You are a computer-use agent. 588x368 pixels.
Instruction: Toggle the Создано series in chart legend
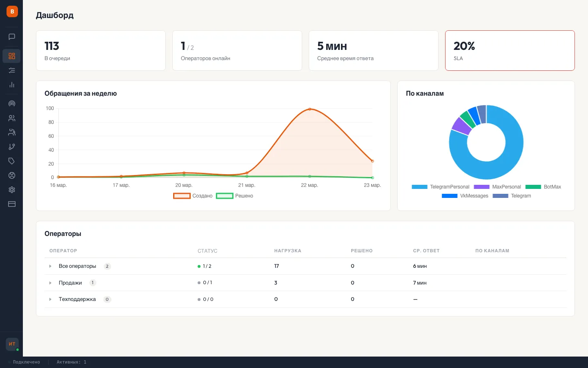tap(193, 196)
